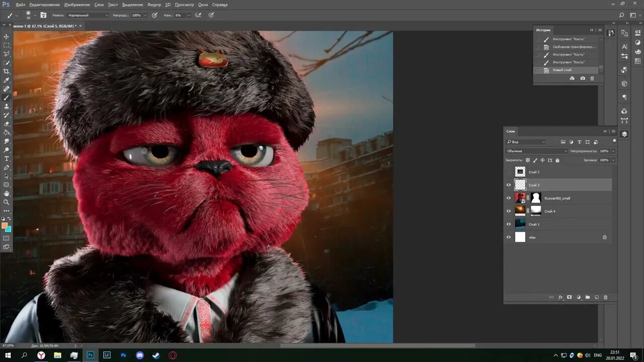Viewport: 644px width, 362px height.
Task: Select the Zoom tool in toolbox
Action: point(7,202)
